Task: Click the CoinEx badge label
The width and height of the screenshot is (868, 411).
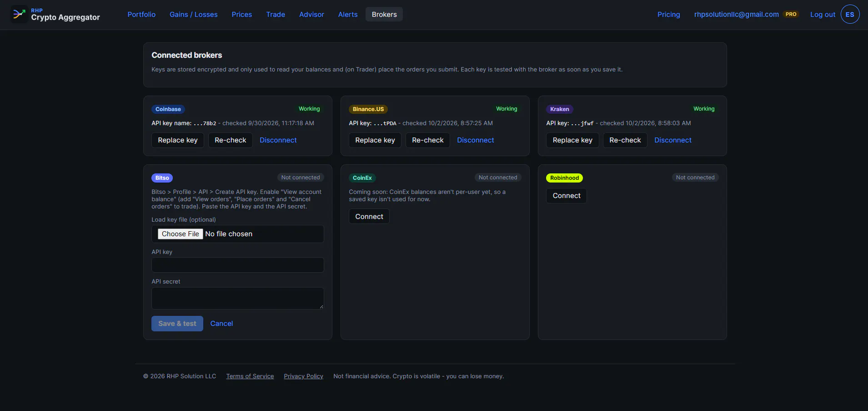Action: coord(362,178)
